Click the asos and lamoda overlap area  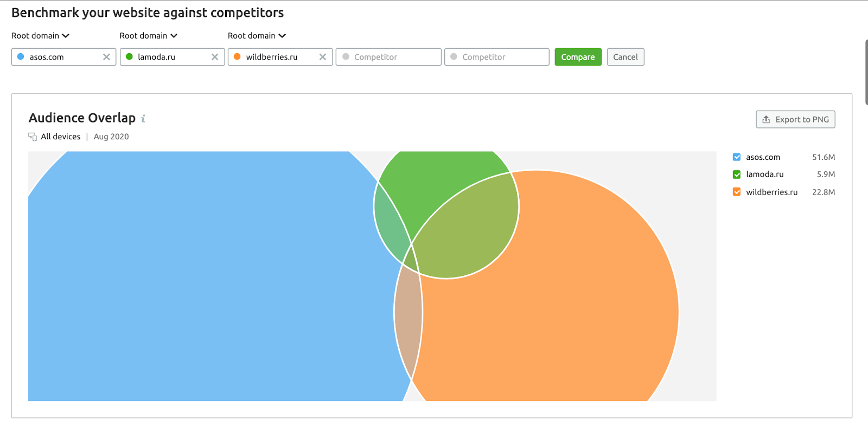[392, 222]
